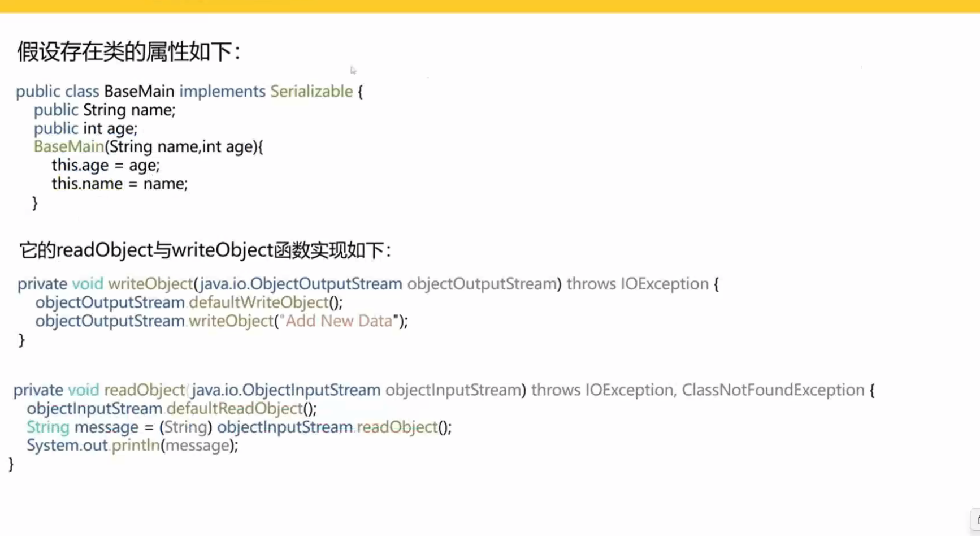Click the BaseMain constructor signature line
980x536 pixels.
coord(148,147)
